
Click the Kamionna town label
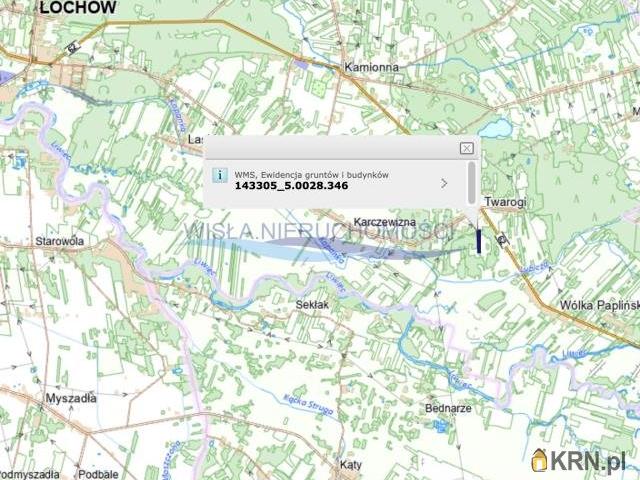pos(371,67)
